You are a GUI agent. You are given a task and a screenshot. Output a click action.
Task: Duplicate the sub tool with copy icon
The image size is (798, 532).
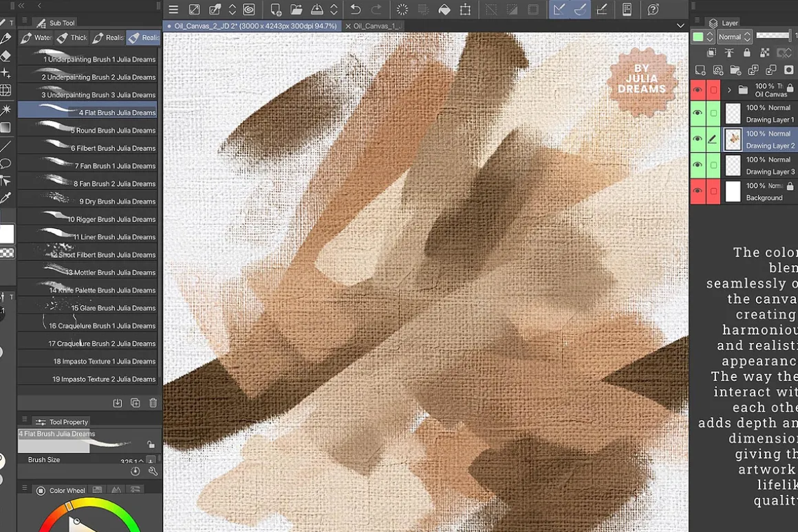coord(136,403)
